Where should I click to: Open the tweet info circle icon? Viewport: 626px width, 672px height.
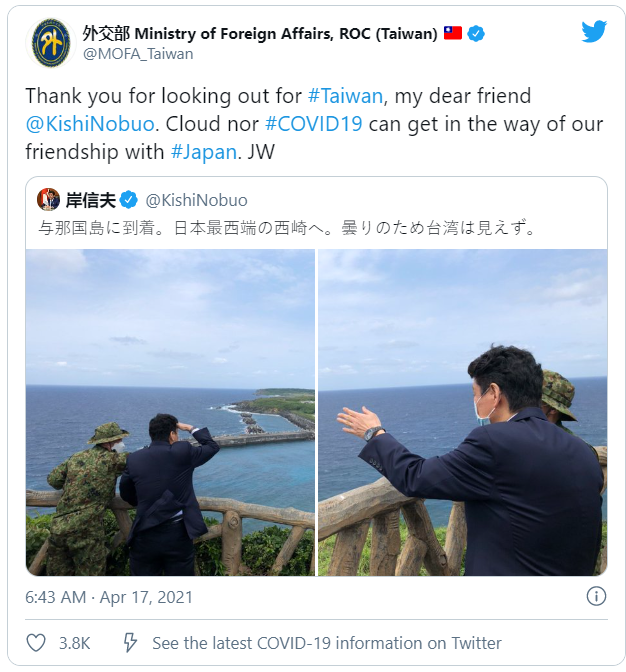[596, 596]
